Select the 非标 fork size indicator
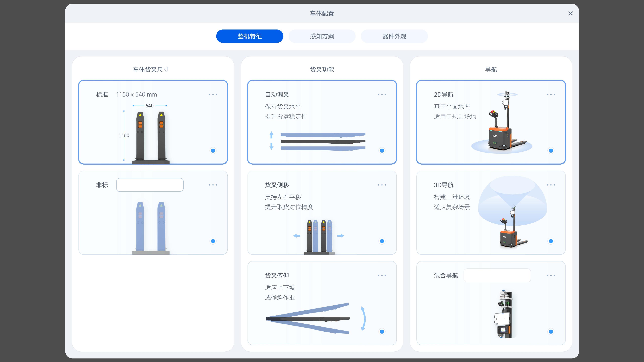Viewport: 644px width, 362px height. (213, 241)
